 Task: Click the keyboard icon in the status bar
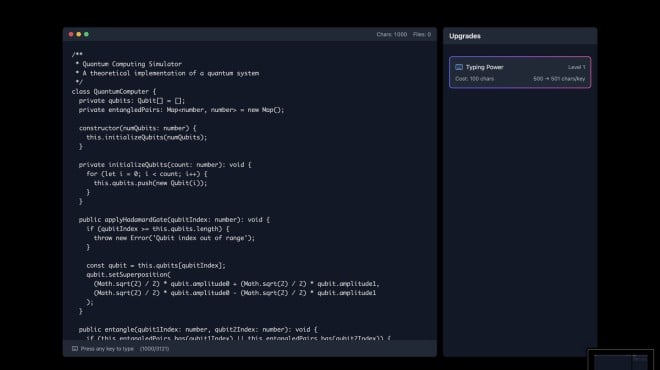pos(75,349)
